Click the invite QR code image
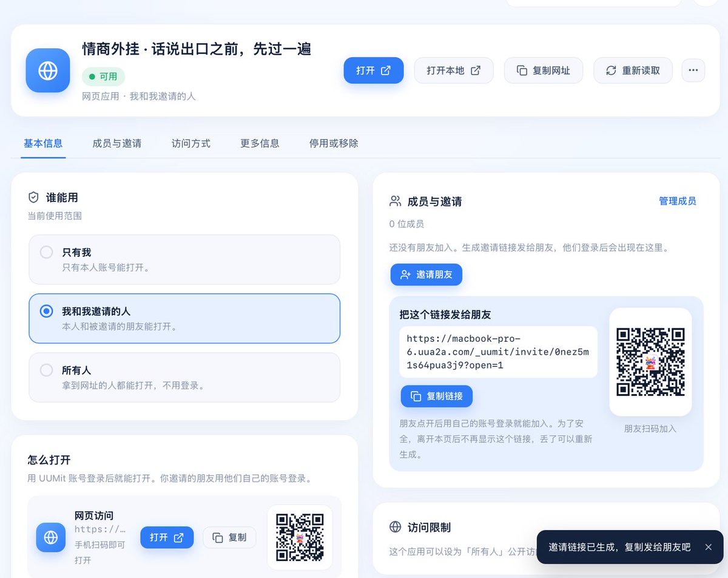Viewport: 728px width, 578px height. click(x=650, y=362)
